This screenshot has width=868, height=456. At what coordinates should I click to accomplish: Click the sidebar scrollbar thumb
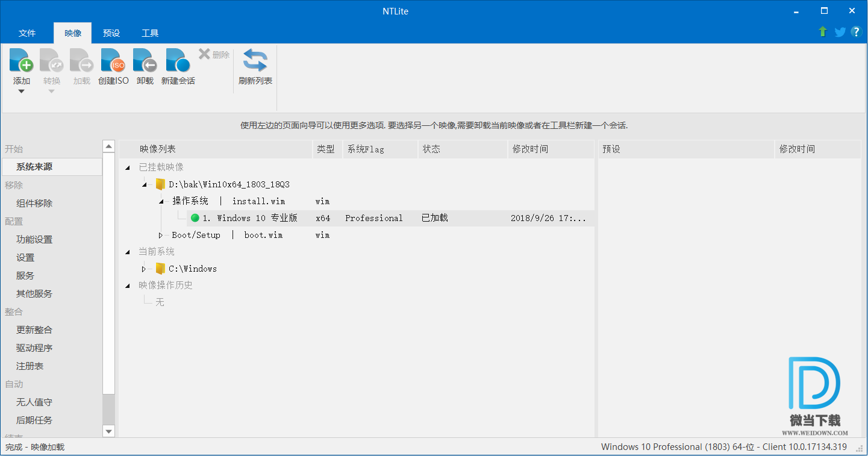point(108,272)
